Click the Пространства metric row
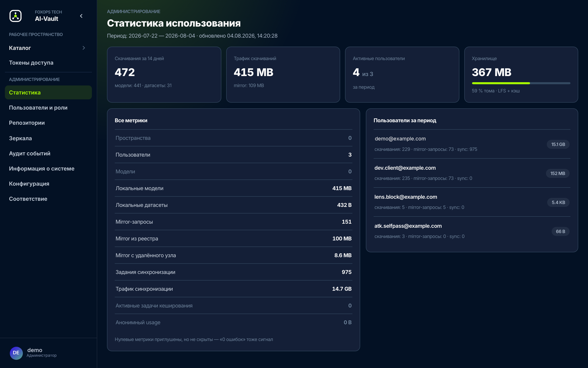 [233, 138]
